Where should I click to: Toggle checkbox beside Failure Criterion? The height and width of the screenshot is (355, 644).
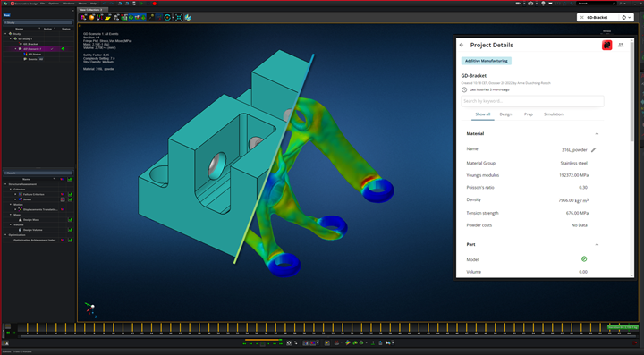pos(15,194)
